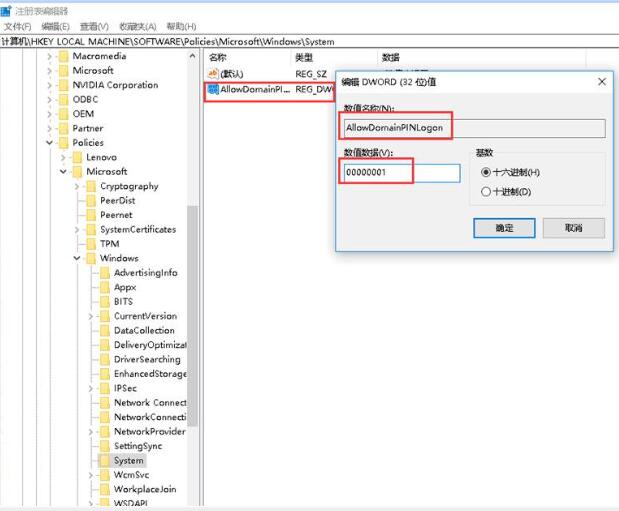Click the AllowDomainPINLogon DWORD value icon
This screenshot has height=511, width=619.
point(213,90)
